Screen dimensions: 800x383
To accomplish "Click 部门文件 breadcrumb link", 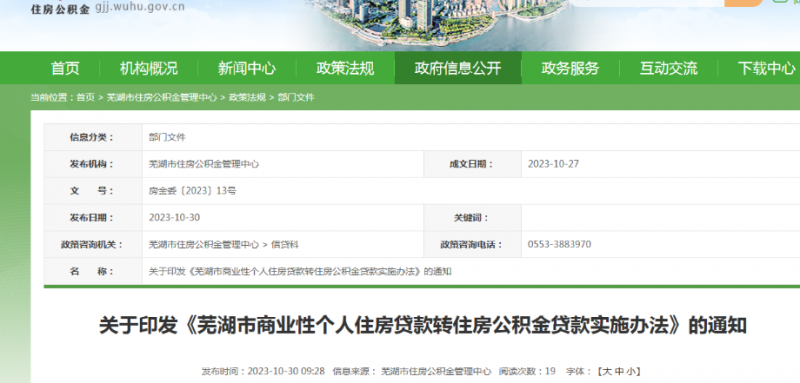I will point(296,97).
